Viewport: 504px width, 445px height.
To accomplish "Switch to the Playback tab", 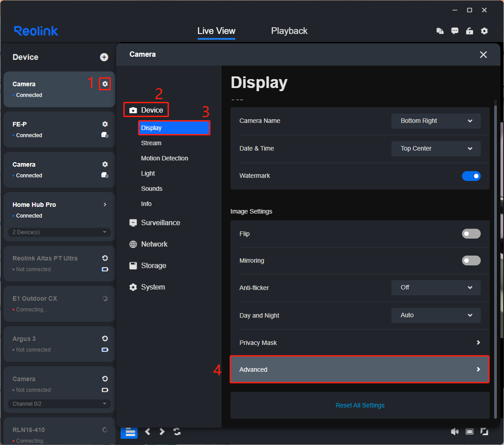I will click(289, 31).
